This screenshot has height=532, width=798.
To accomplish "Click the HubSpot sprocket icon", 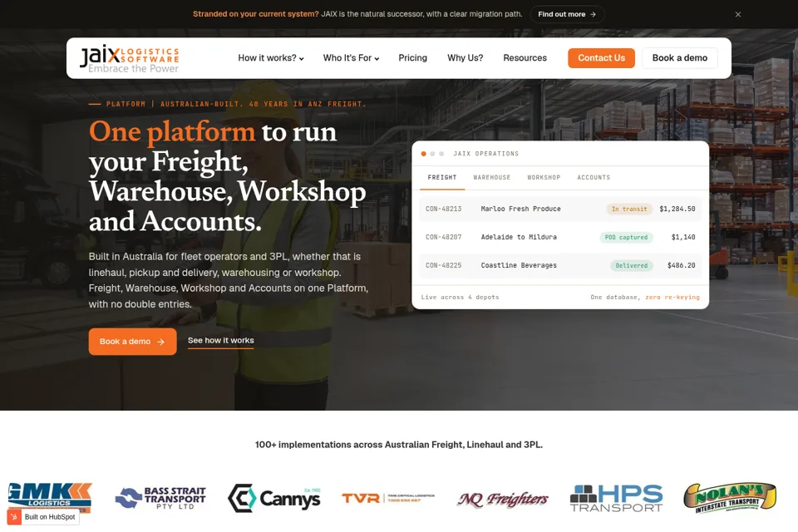I will click(x=14, y=517).
